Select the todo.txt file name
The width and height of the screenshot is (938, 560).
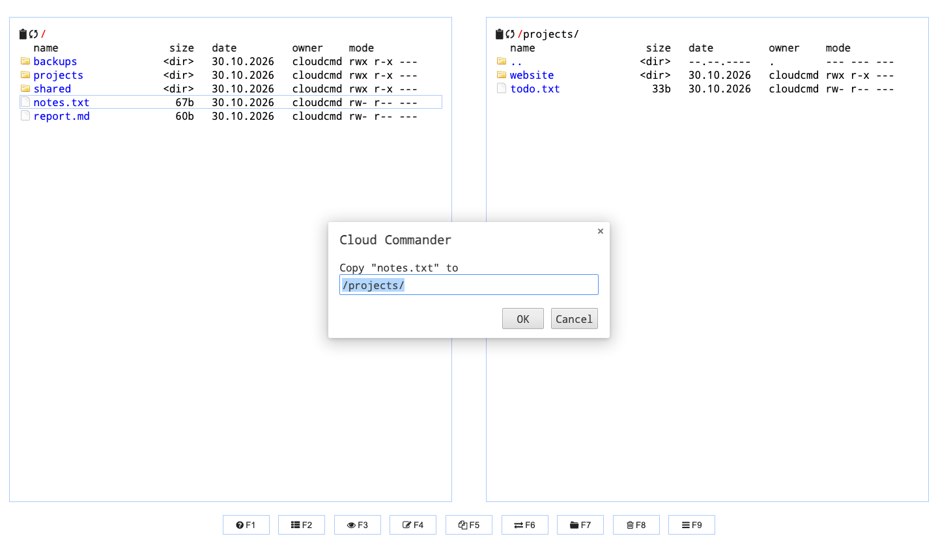[x=535, y=89]
